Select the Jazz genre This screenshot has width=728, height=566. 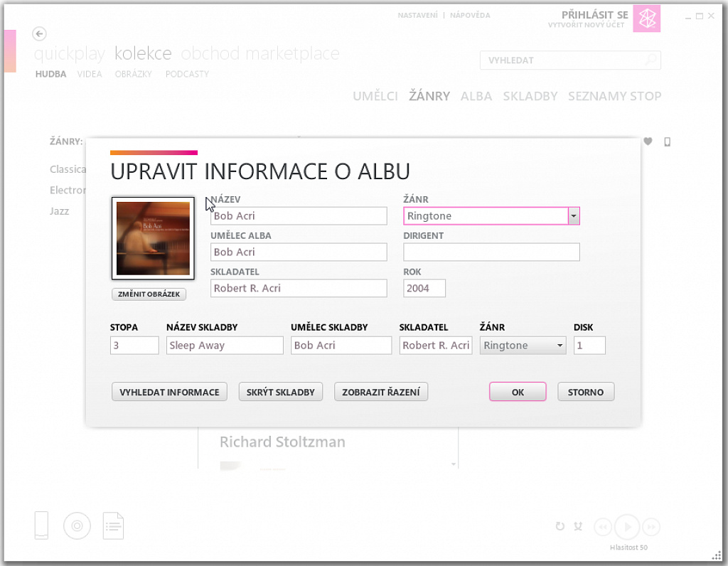(60, 211)
